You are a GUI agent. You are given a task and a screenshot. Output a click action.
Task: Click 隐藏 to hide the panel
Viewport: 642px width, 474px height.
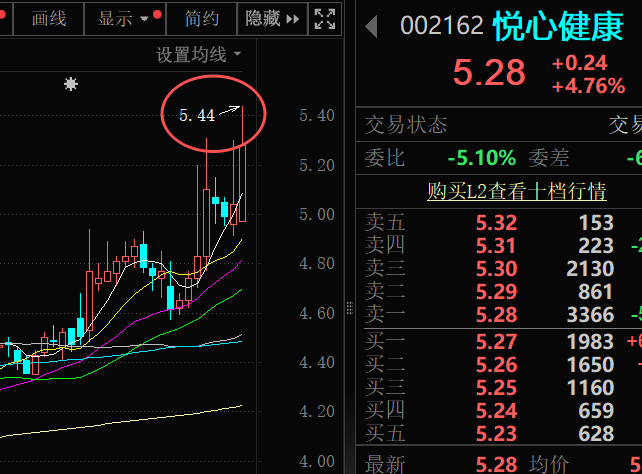point(272,19)
